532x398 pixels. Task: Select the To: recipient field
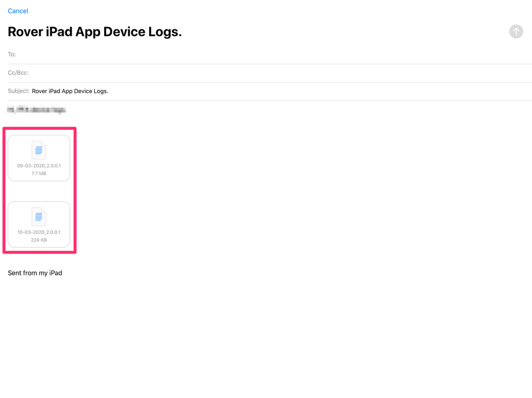click(269, 54)
